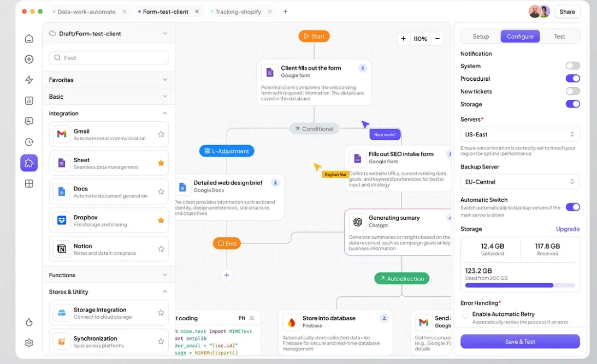Favorite Gmail with its star

[161, 134]
